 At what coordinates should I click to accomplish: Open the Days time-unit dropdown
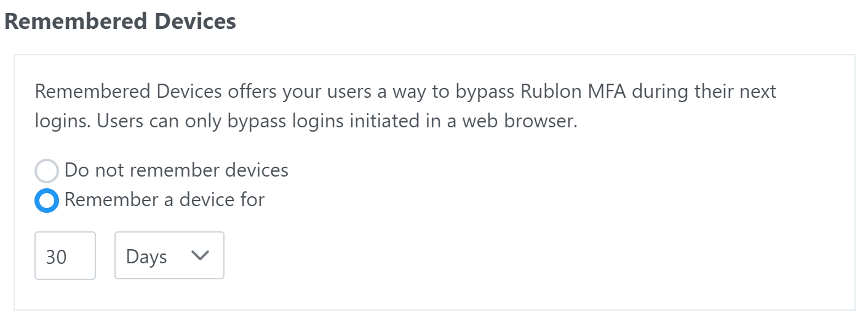169,255
